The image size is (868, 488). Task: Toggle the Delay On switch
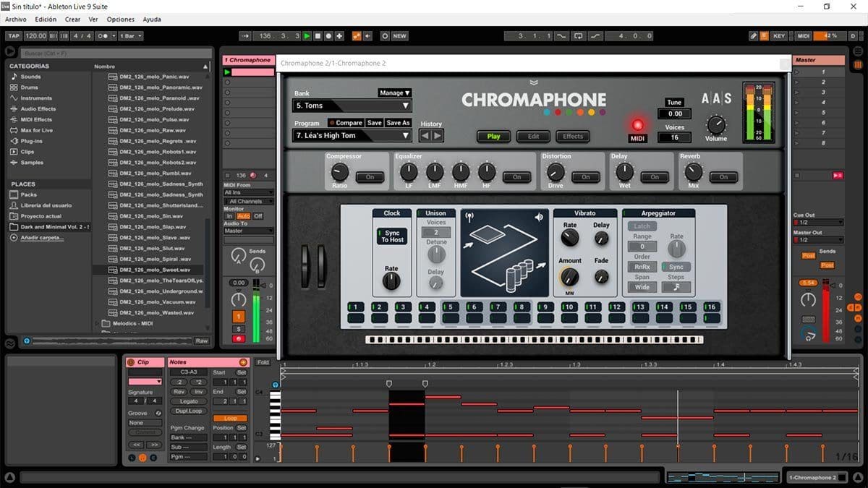655,176
